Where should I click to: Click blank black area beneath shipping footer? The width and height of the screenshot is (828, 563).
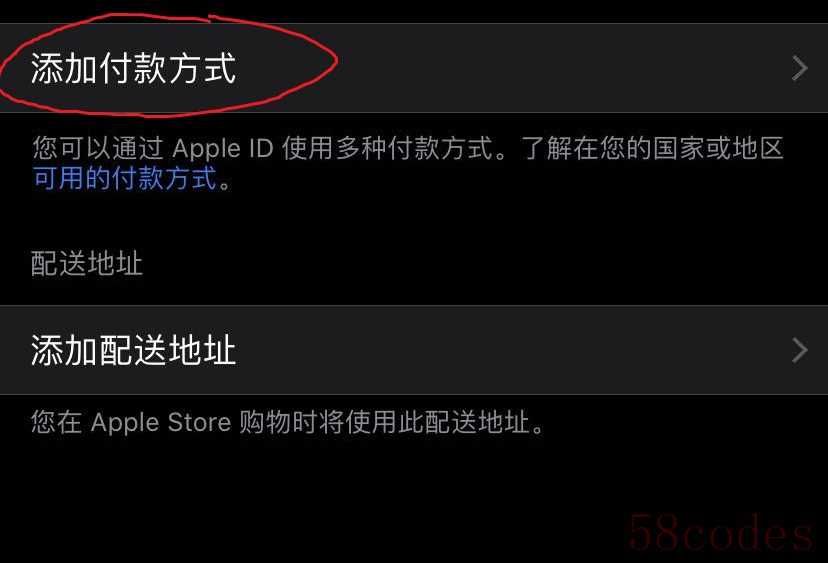coord(317,496)
